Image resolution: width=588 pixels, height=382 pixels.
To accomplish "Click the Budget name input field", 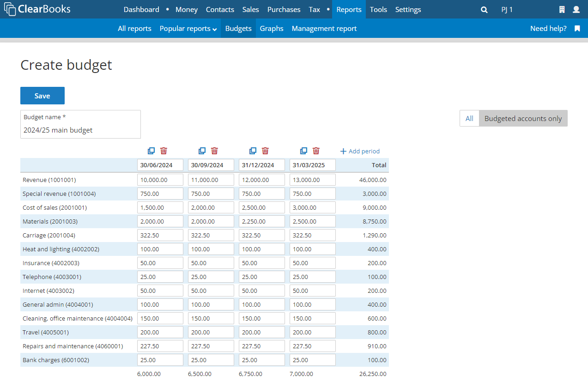I will [80, 130].
